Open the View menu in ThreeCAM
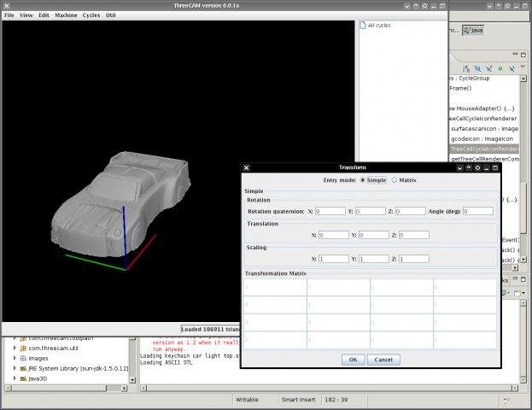This screenshot has width=532, height=410. (x=26, y=15)
